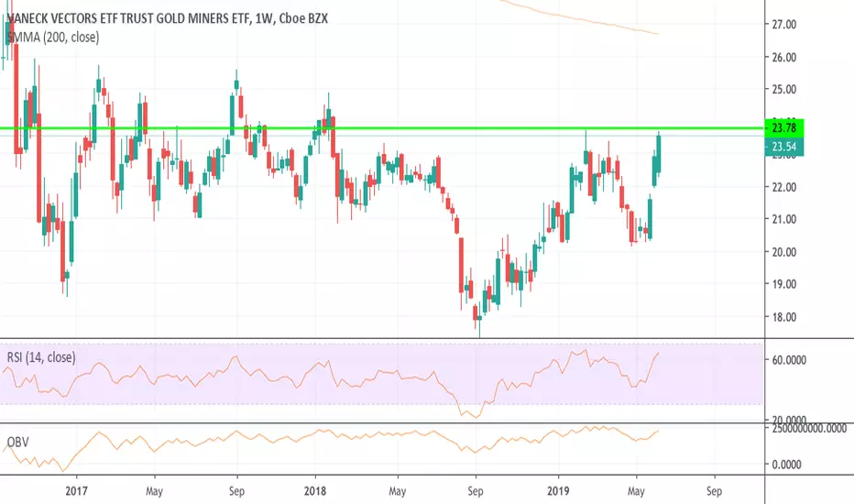Click the 19.00 price axis value
This screenshot has width=854, height=504.
point(783,284)
